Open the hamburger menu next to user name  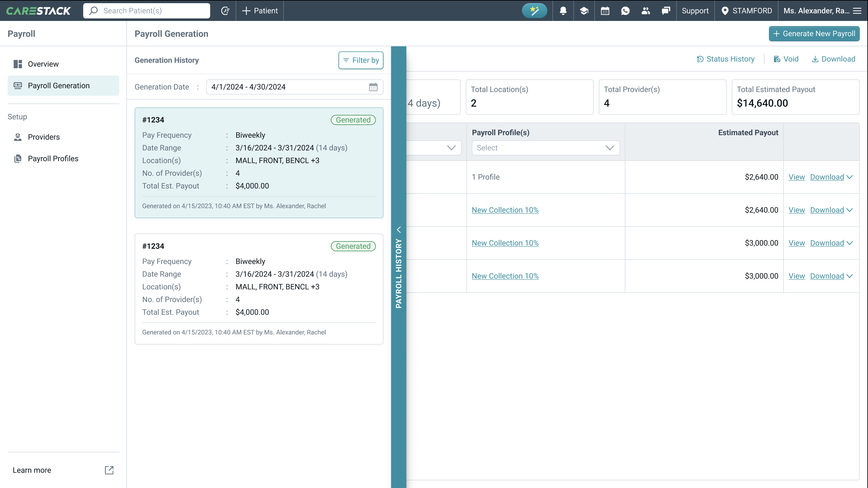point(857,11)
